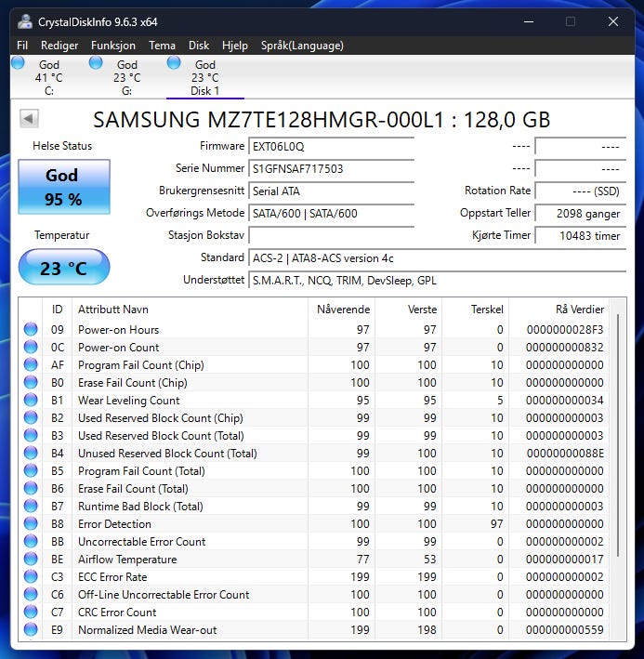The height and width of the screenshot is (659, 644).
Task: Click the previous disk arrow button
Action: (x=29, y=119)
